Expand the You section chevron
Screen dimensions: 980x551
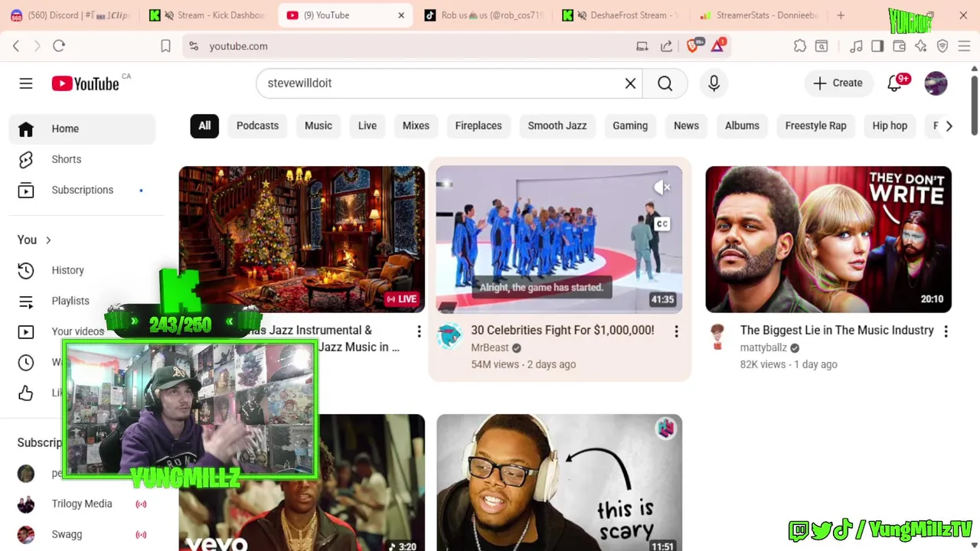click(x=48, y=240)
